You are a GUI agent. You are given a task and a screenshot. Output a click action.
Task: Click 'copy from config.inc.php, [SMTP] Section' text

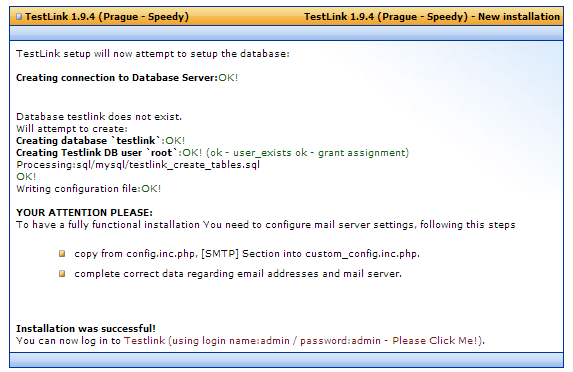point(177,254)
